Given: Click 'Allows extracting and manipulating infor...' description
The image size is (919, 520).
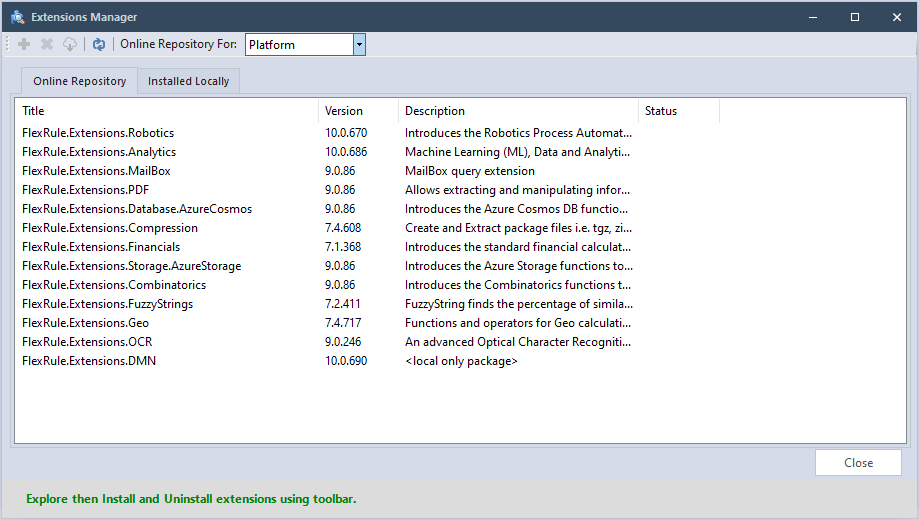Looking at the screenshot, I should tap(518, 190).
